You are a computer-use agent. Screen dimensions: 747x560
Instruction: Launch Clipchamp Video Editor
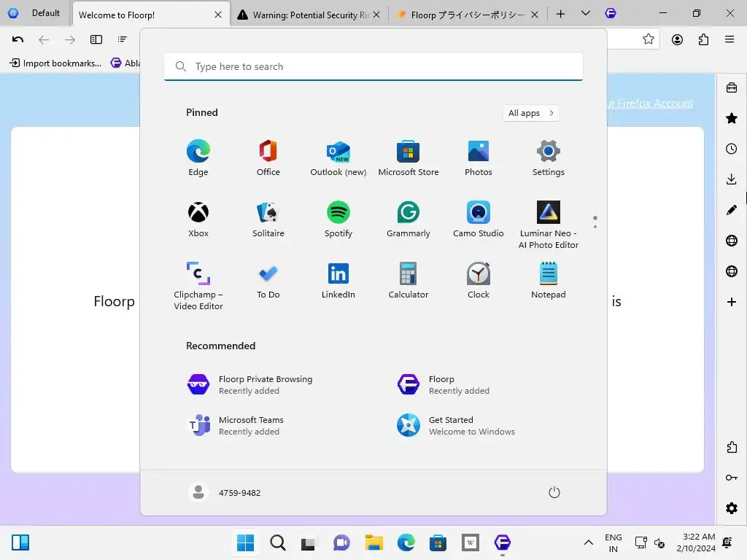[x=198, y=286]
